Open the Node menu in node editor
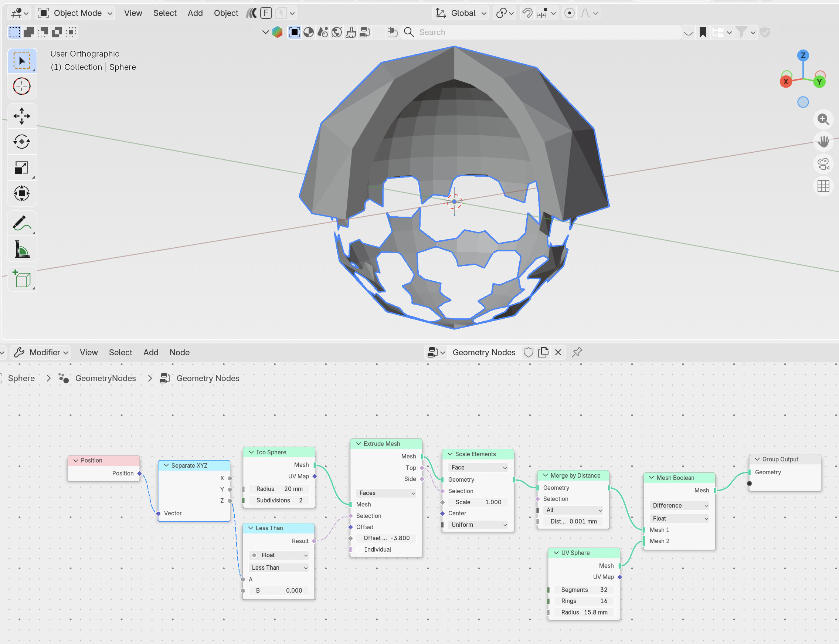839x644 pixels. click(x=179, y=352)
